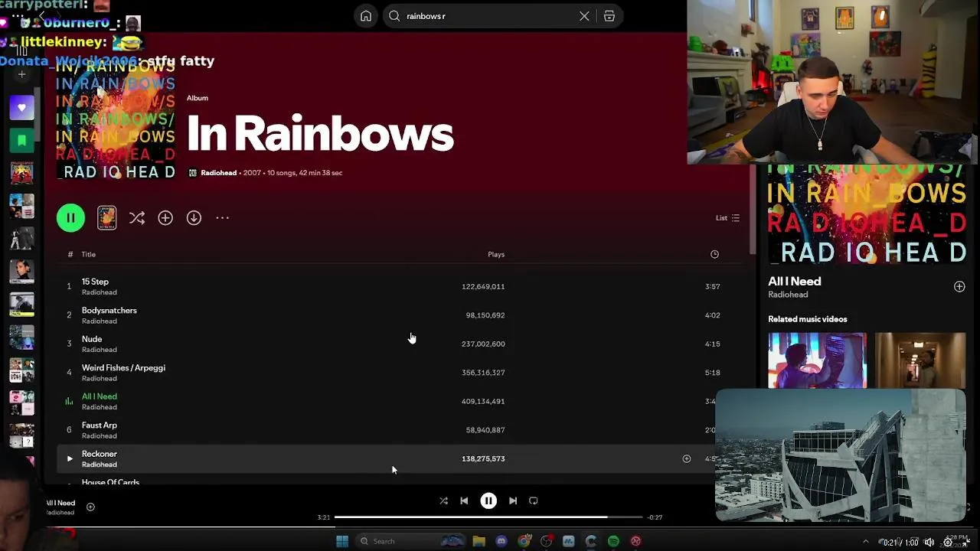Open the second related music video thumbnail
This screenshot has width=980, height=551.
(920, 360)
